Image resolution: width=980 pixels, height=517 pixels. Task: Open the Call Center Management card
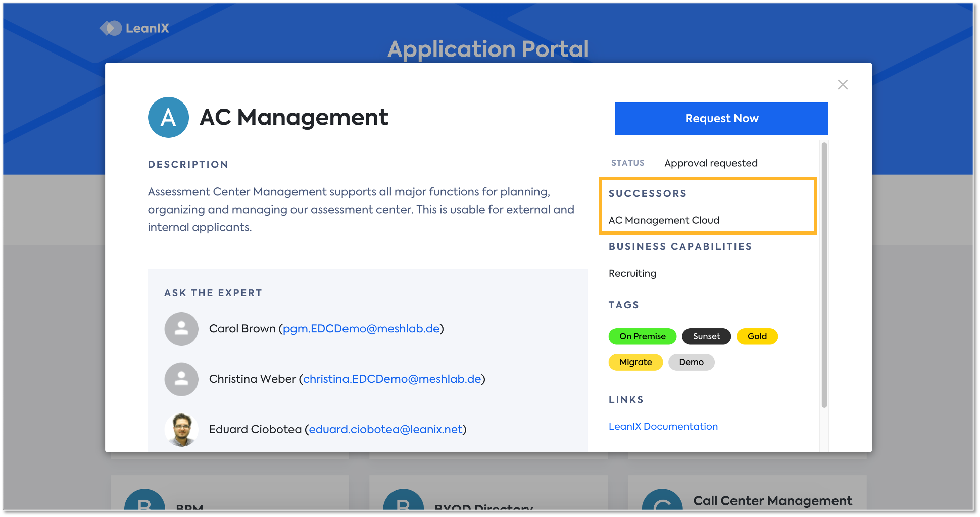point(747,494)
